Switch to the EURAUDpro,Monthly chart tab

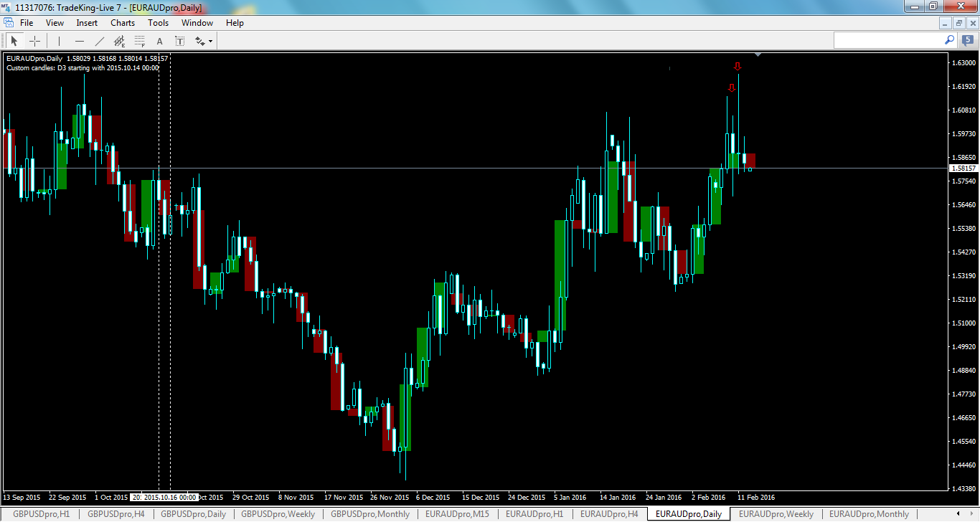pyautogui.click(x=869, y=514)
